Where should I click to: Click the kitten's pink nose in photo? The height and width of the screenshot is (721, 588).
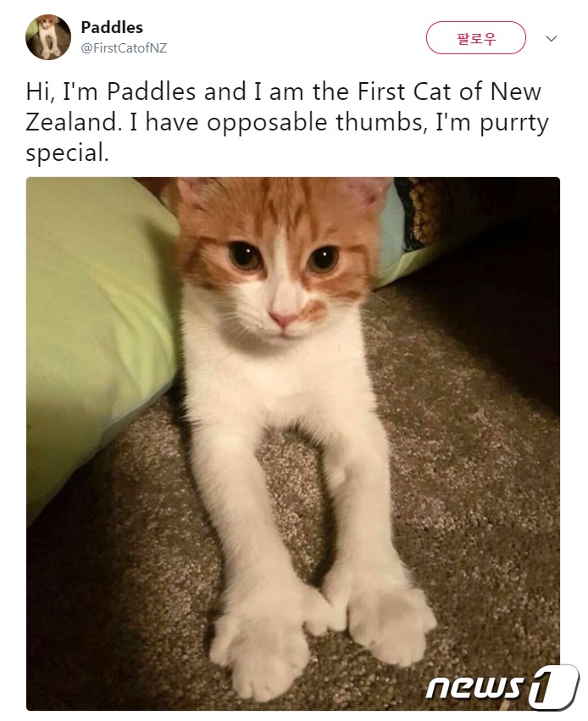[x=283, y=319]
